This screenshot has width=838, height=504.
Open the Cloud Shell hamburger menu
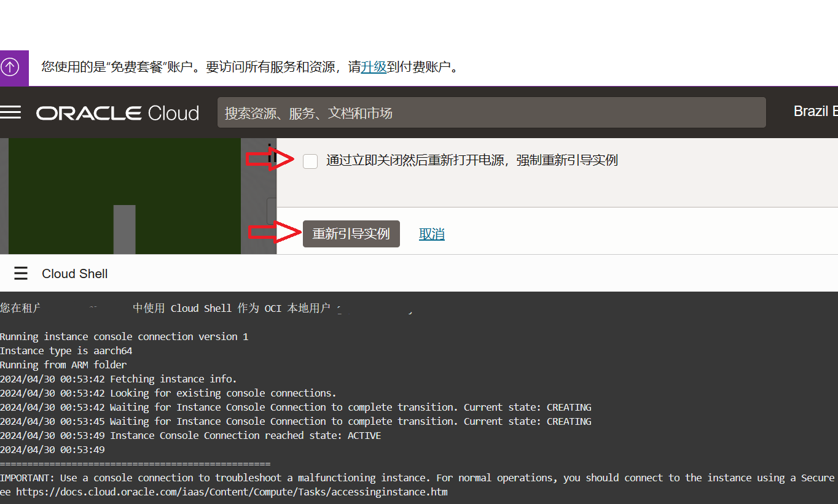click(x=21, y=274)
